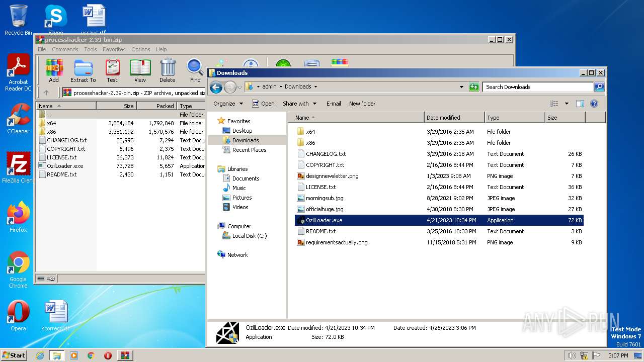Viewport: 644px width, 362px height.
Task: Click the clock in the taskbar
Action: point(618,355)
